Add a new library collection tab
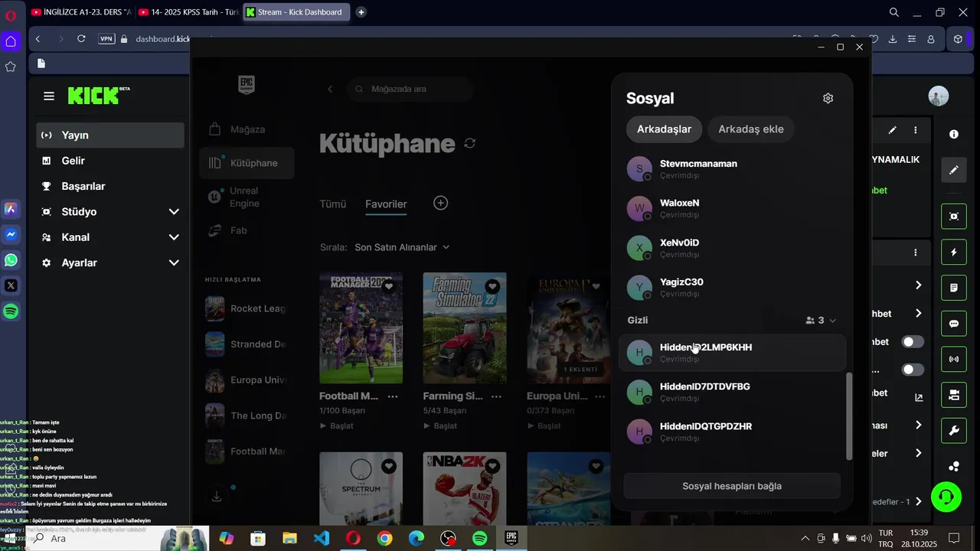Image resolution: width=980 pixels, height=551 pixels. [x=440, y=203]
